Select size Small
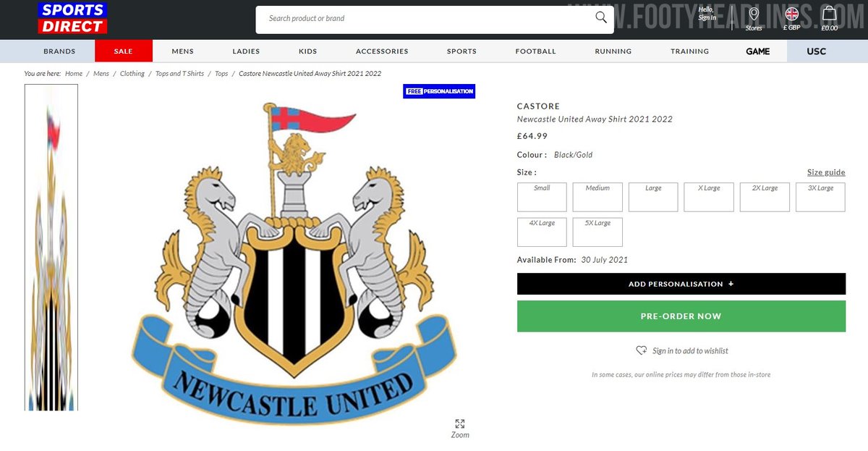The width and height of the screenshot is (868, 451). pyautogui.click(x=542, y=197)
